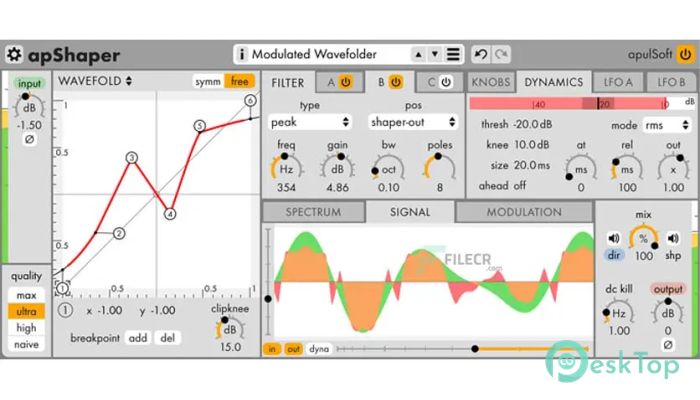
Task: Switch to the SIGNAL tab
Action: (x=410, y=212)
